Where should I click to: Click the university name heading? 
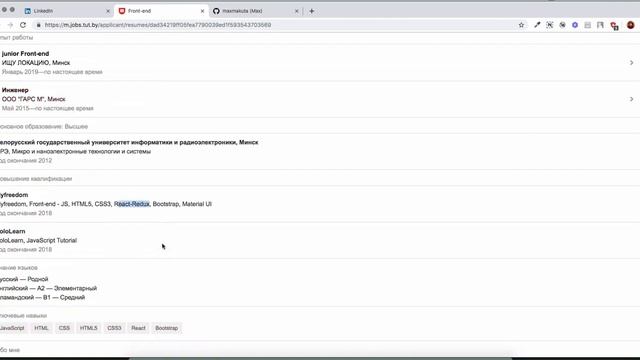129,142
